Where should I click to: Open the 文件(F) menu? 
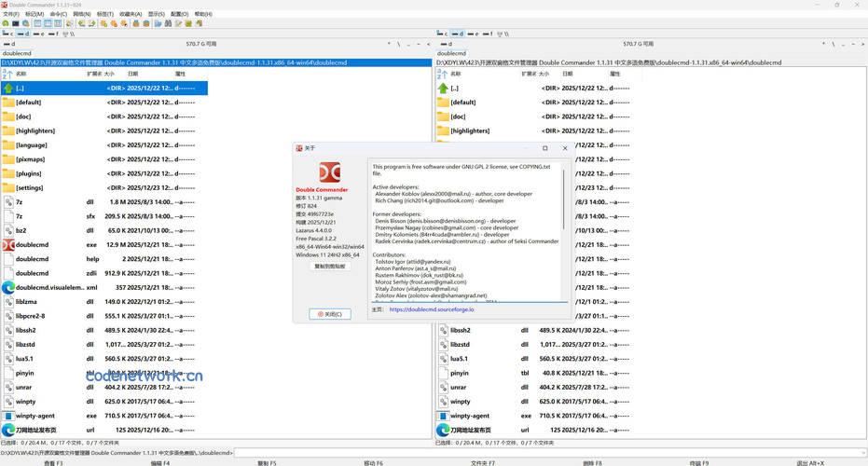11,15
